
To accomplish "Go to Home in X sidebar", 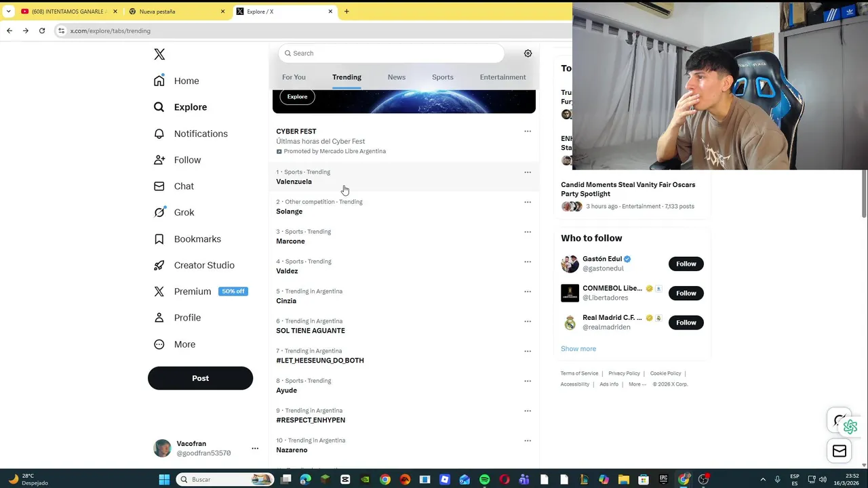I will click(x=176, y=81).
